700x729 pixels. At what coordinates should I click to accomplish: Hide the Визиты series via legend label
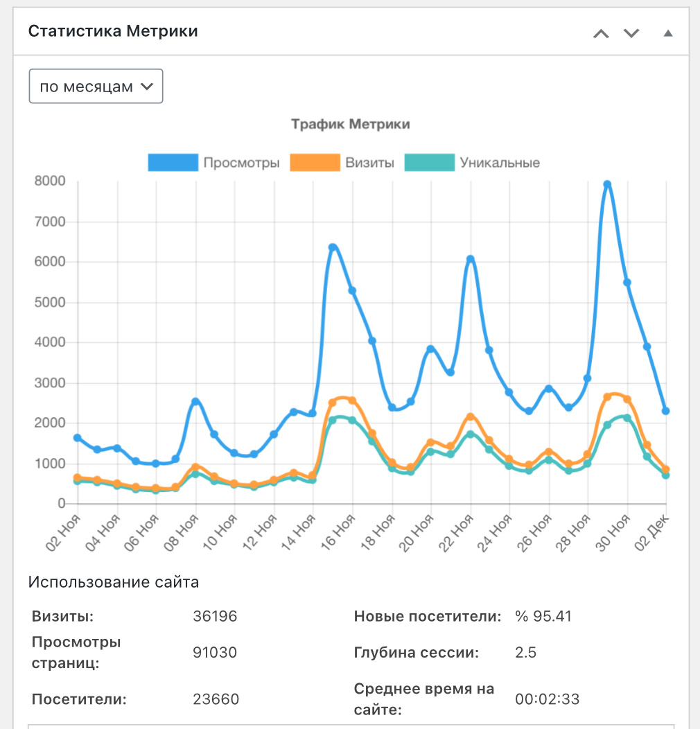pos(369,163)
